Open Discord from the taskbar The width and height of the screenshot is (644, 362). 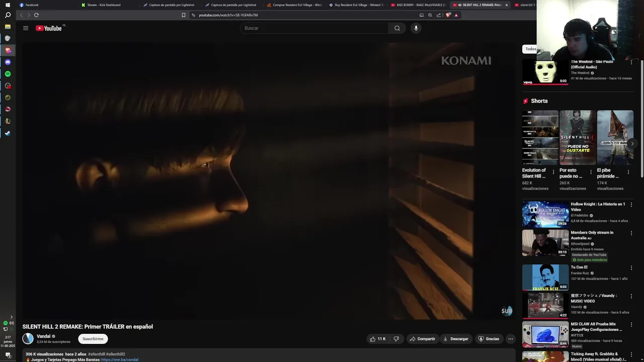coord(8,62)
